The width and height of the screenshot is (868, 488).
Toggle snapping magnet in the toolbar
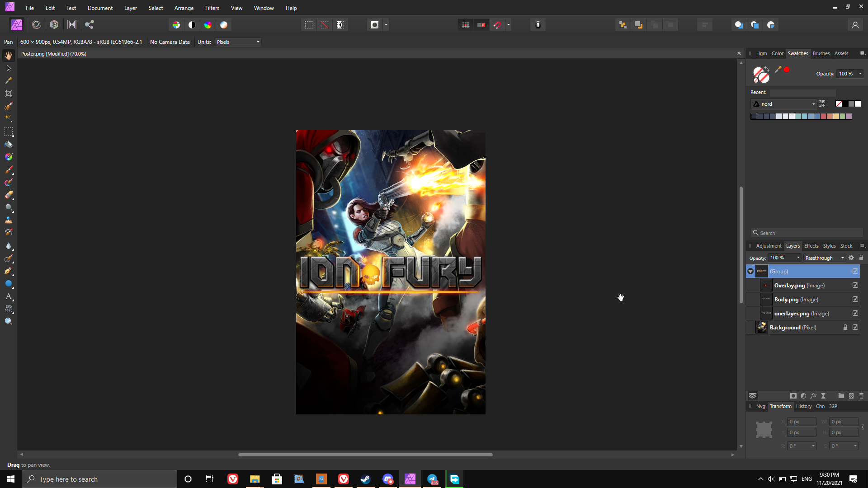[497, 25]
